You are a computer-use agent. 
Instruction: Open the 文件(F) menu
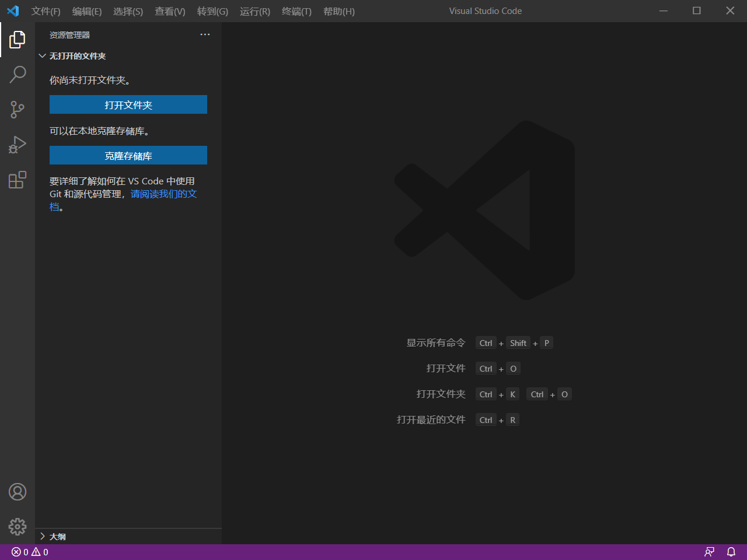46,11
